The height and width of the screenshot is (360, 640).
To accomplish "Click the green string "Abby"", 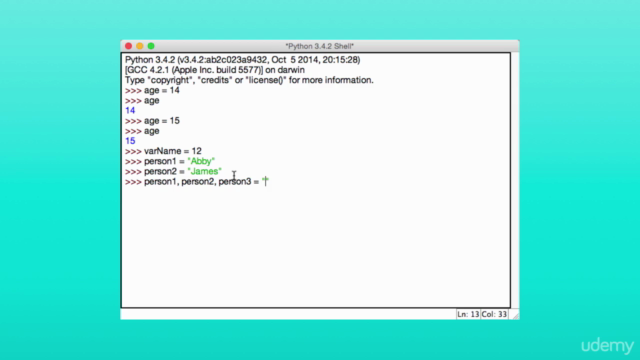I will point(201,161).
